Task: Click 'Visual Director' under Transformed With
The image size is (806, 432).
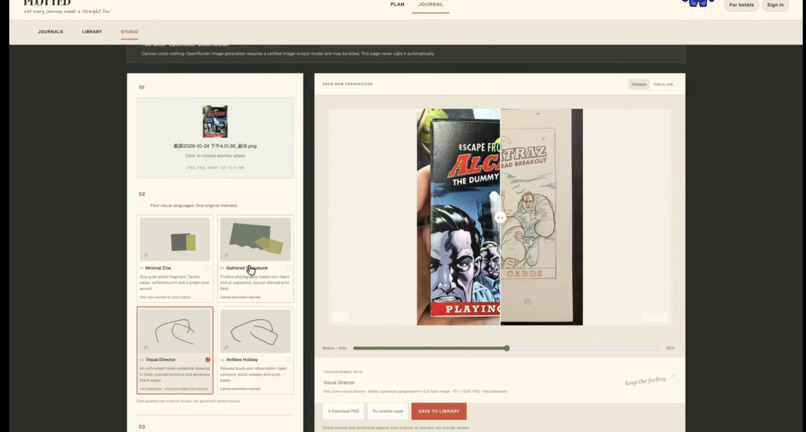Action: point(339,383)
